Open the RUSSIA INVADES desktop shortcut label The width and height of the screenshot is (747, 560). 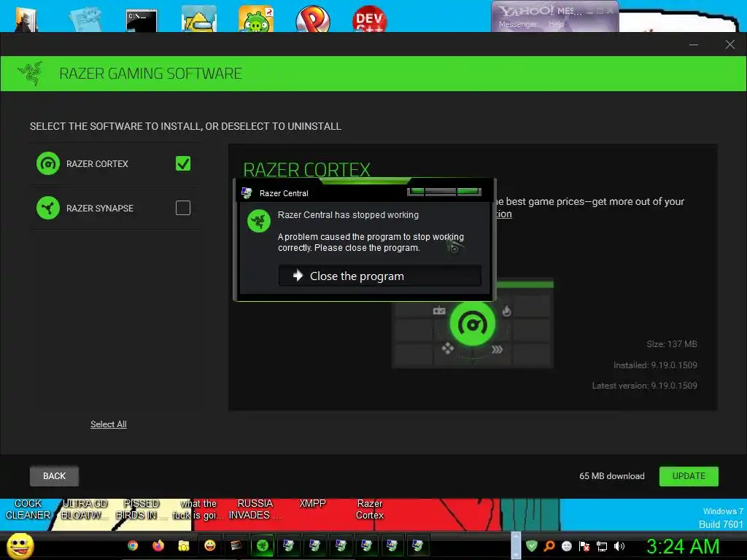(255, 509)
